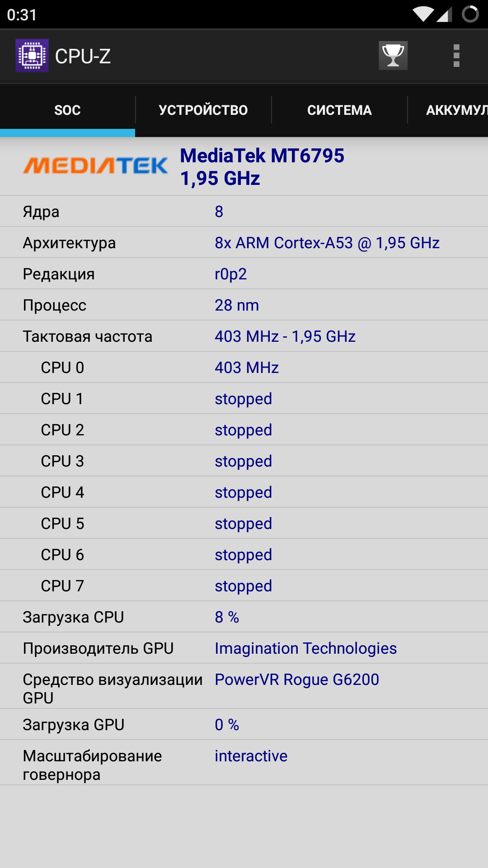Switch to the Устройство tab
This screenshot has width=488, height=868.
[x=203, y=110]
